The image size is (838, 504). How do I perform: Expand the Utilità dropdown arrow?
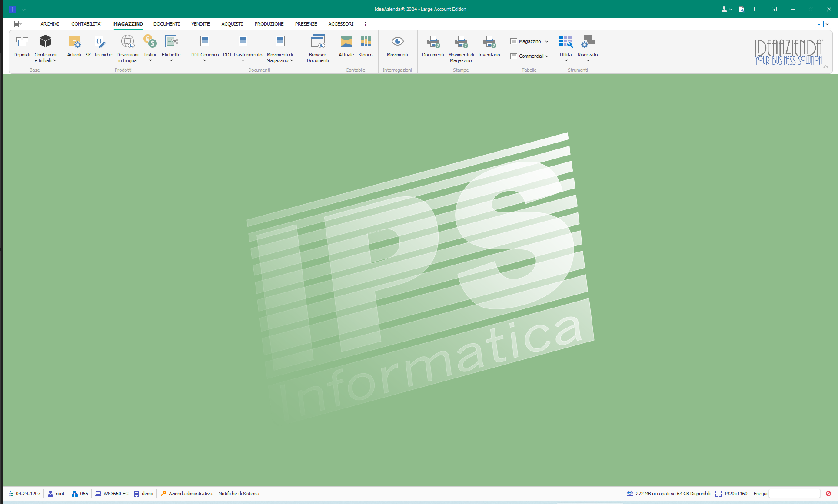(566, 61)
